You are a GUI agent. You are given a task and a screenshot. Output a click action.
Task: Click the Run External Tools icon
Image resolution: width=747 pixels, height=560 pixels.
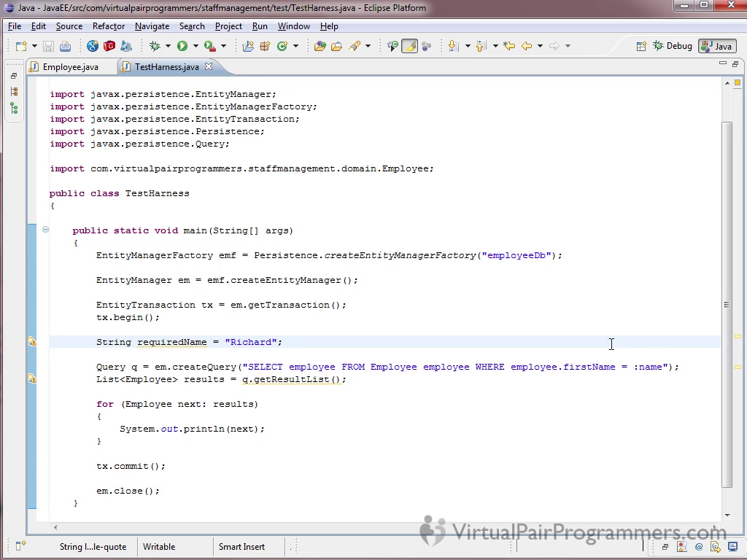[210, 46]
